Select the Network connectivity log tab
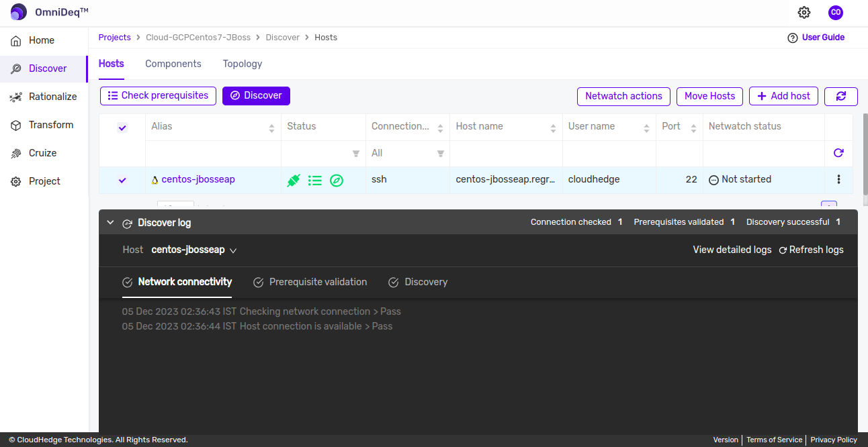Viewport: 868px width, 447px height. 177,282
